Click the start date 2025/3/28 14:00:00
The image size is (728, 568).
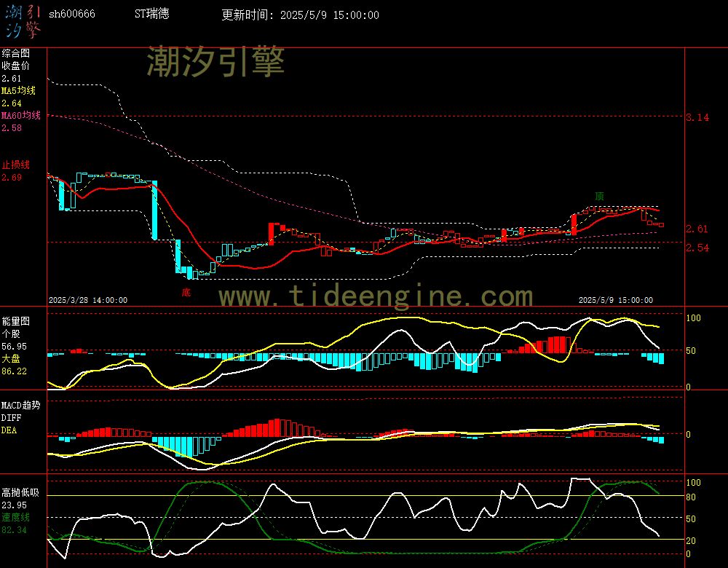pyautogui.click(x=88, y=301)
